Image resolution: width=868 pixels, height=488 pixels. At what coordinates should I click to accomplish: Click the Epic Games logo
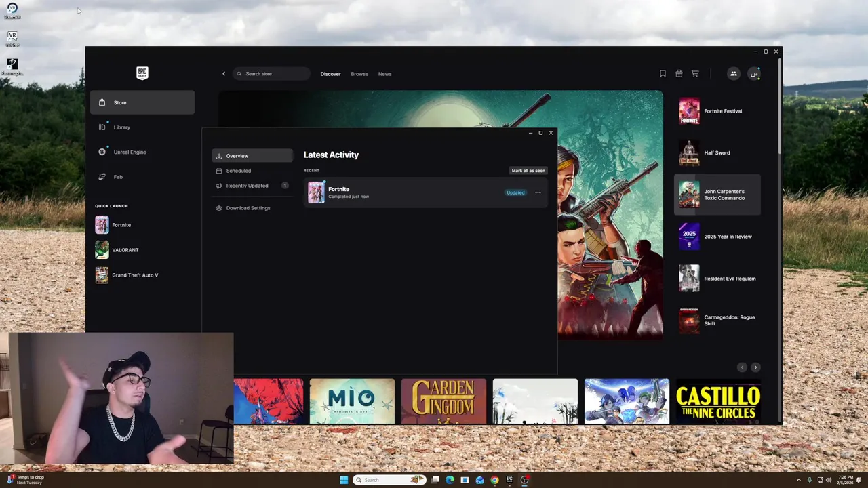[x=142, y=73]
